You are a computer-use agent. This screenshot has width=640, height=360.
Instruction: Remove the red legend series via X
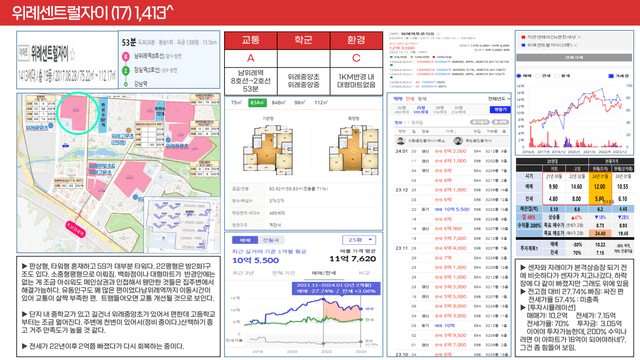pos(580,37)
